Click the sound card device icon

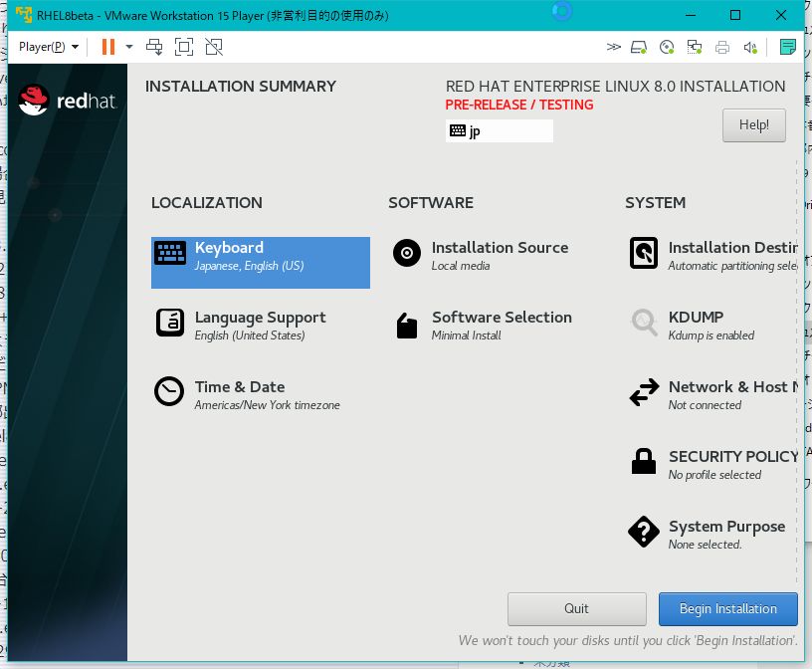point(750,47)
